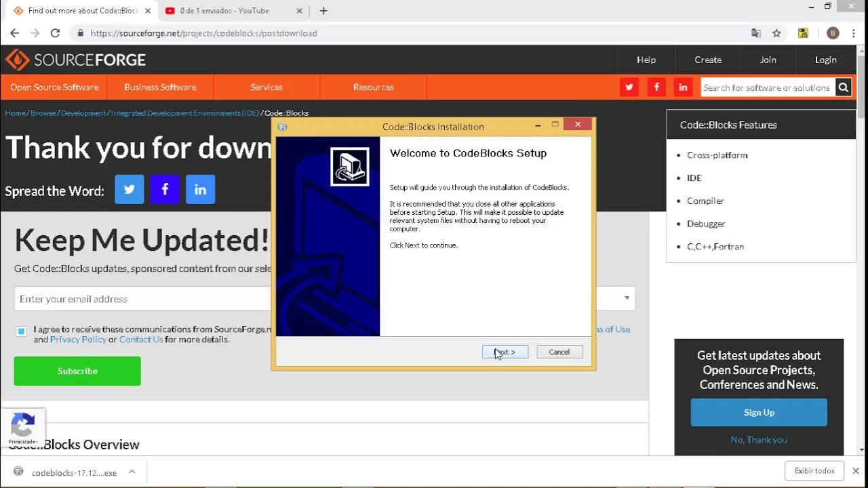Minimize the Code::Blocks Installation dialog

tap(538, 125)
